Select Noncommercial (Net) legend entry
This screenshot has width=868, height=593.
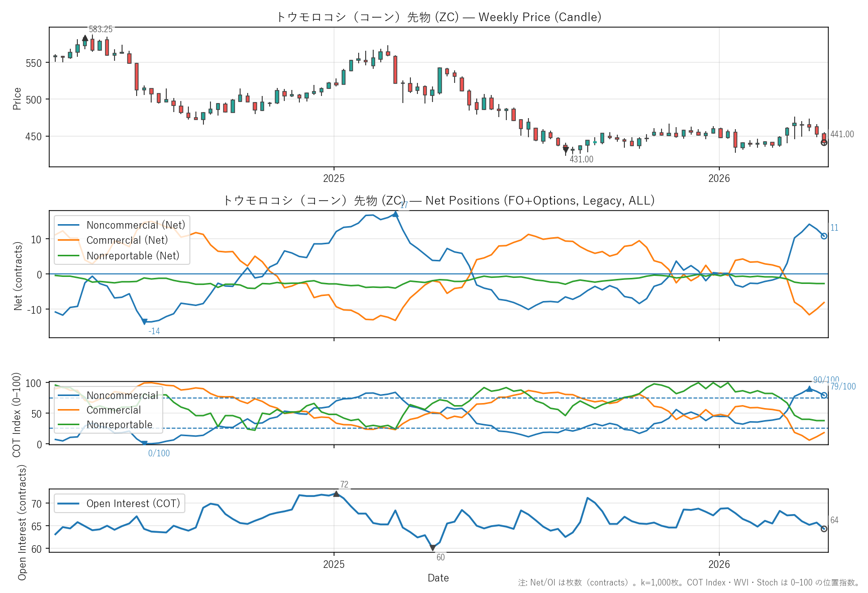pos(136,225)
